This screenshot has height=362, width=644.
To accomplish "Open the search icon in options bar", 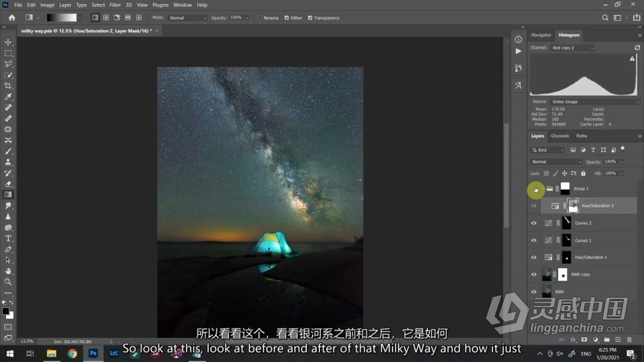I will (605, 17).
